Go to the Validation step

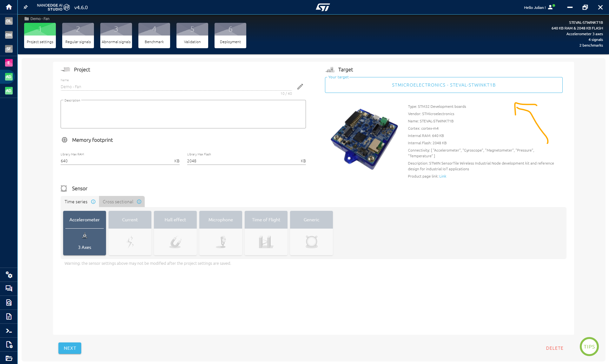click(x=192, y=35)
